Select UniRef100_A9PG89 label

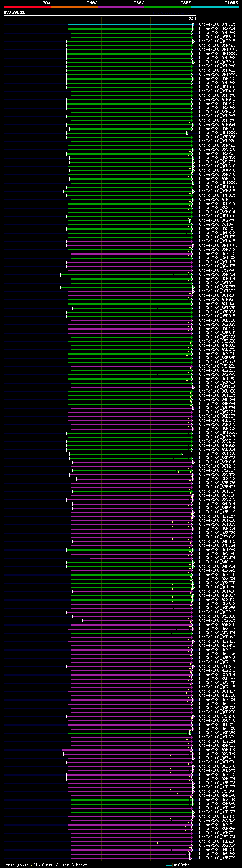click(x=217, y=733)
